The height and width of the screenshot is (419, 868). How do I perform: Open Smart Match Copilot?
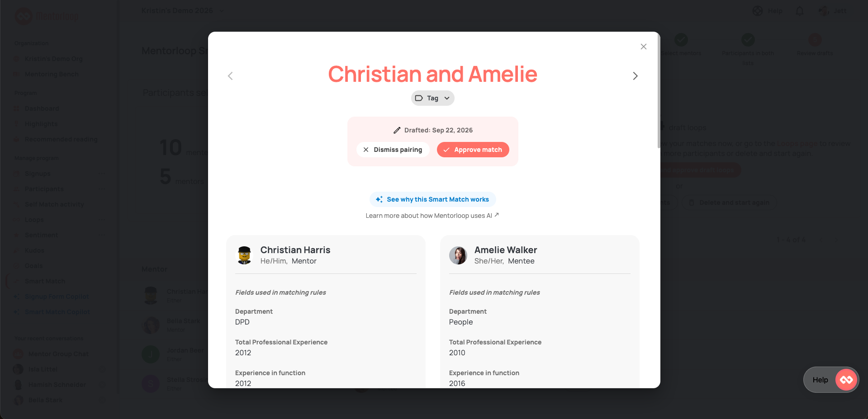(57, 312)
